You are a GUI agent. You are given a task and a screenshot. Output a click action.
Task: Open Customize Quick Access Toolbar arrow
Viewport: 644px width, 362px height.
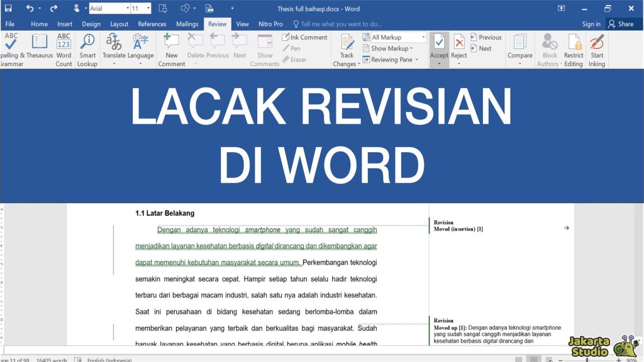[x=233, y=8]
